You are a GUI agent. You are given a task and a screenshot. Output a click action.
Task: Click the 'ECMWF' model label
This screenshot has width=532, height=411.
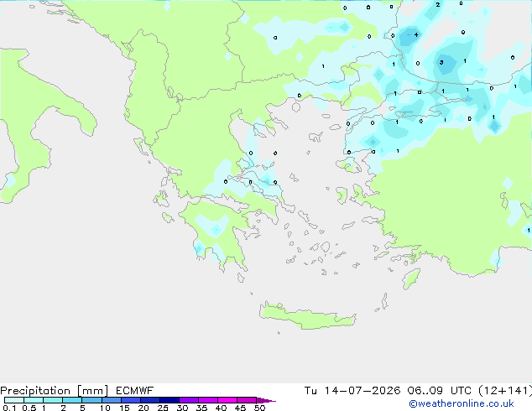[135, 391]
